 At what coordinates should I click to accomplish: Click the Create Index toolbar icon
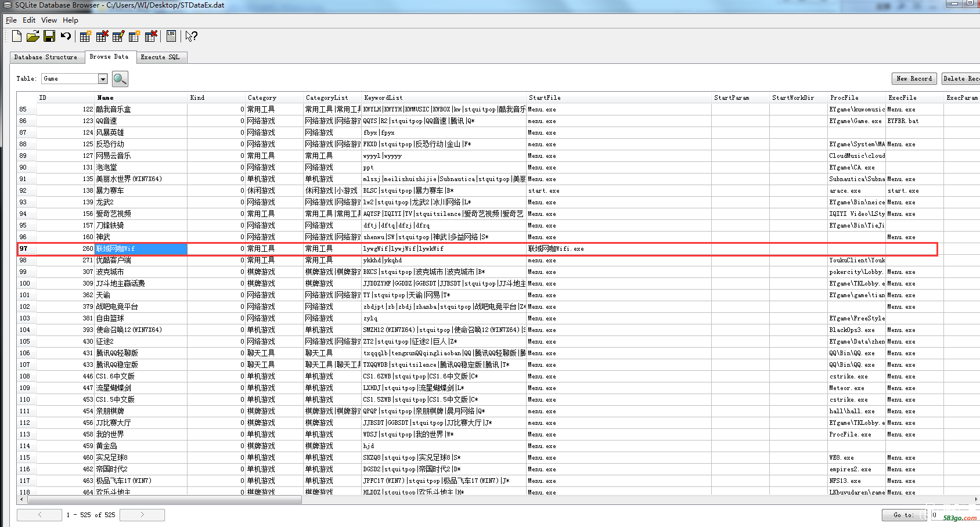point(135,36)
